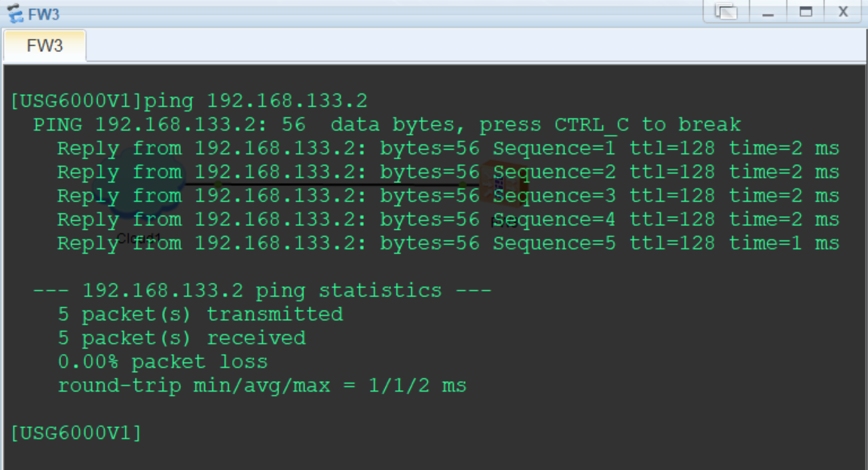This screenshot has height=470, width=868.
Task: Click the reply line with Sequence=5
Action: coord(448,243)
